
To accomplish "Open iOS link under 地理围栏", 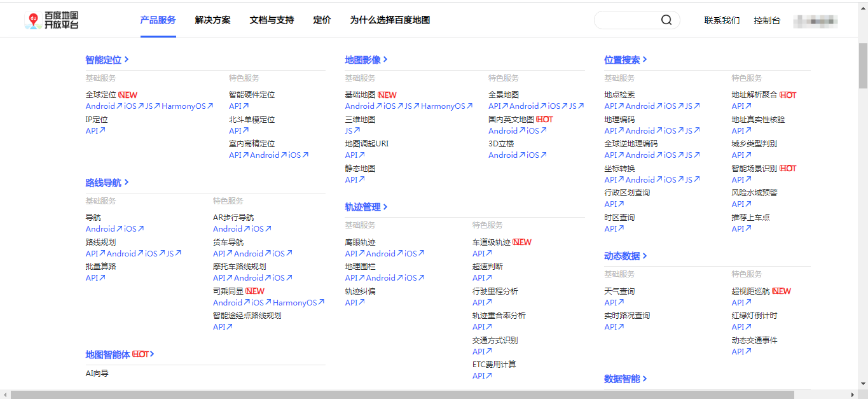I will tap(415, 277).
